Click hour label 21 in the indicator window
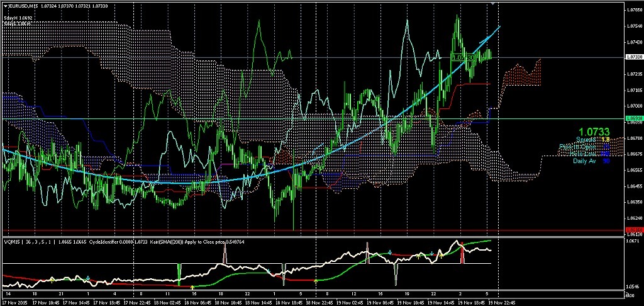 tap(61, 294)
